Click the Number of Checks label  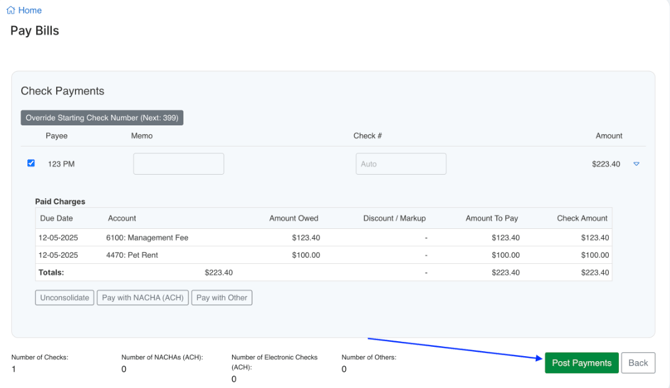40,357
